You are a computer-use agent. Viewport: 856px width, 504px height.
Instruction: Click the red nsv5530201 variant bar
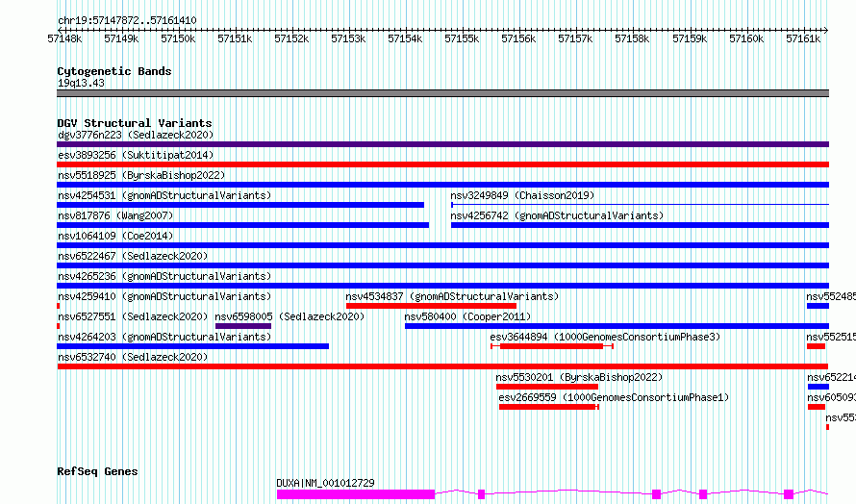(547, 387)
